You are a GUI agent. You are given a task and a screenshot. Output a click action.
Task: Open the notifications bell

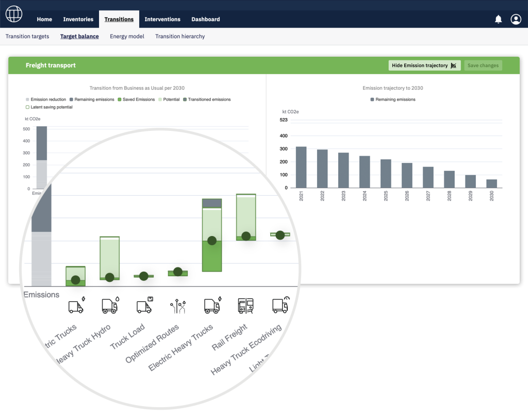(x=498, y=19)
